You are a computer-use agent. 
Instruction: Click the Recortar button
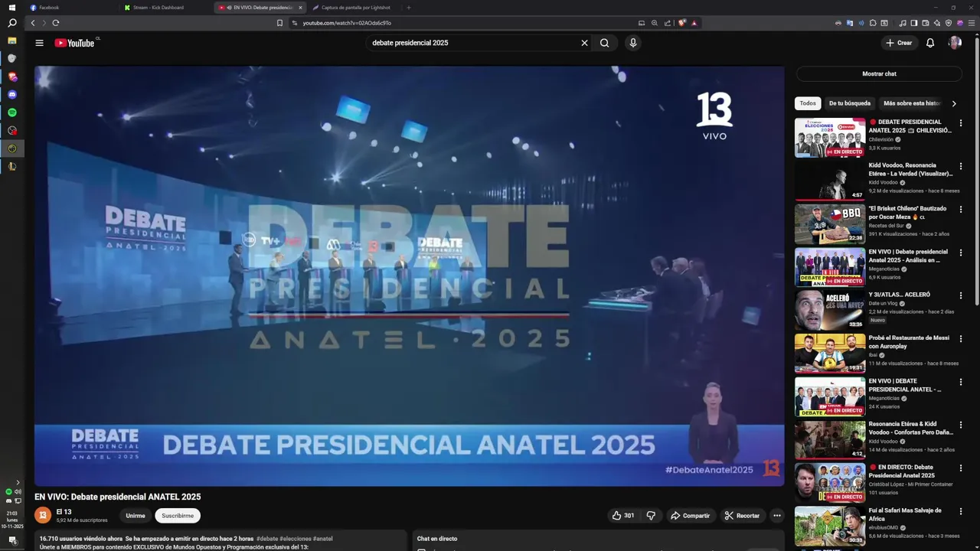pyautogui.click(x=742, y=516)
